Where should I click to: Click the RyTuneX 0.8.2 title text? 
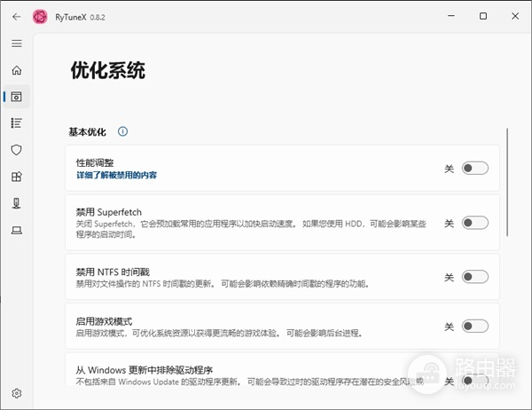80,17
